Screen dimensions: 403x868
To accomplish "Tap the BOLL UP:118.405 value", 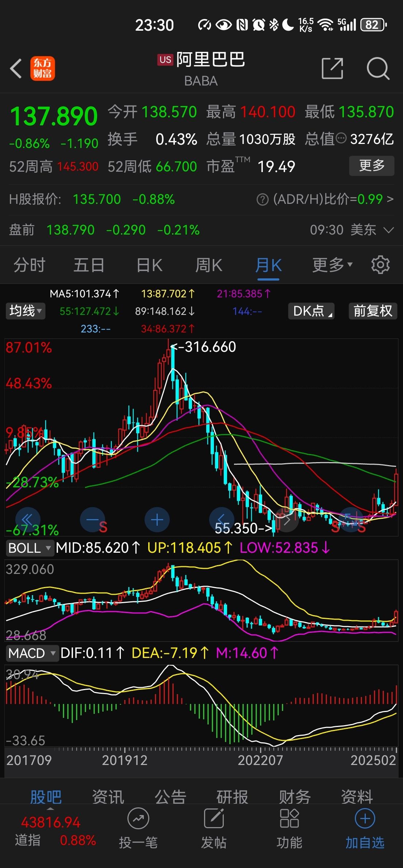I will coord(190,548).
